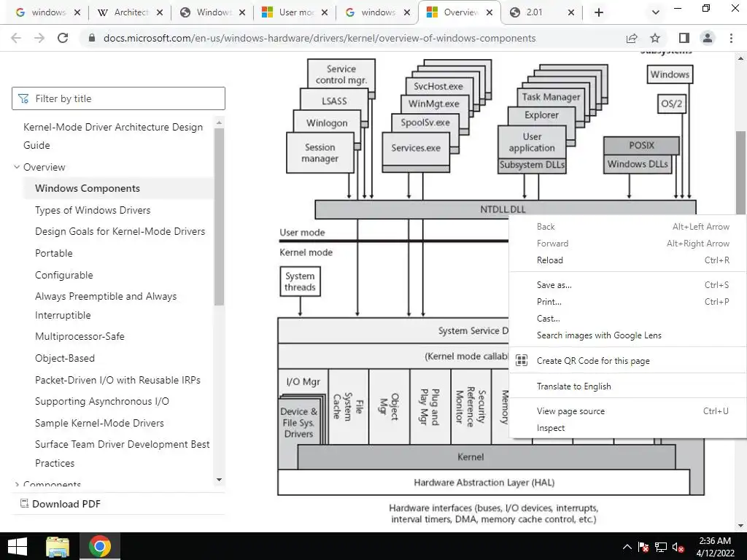Click the volume muted tray icon
Screen dimensions: 747x560
[x=678, y=547]
